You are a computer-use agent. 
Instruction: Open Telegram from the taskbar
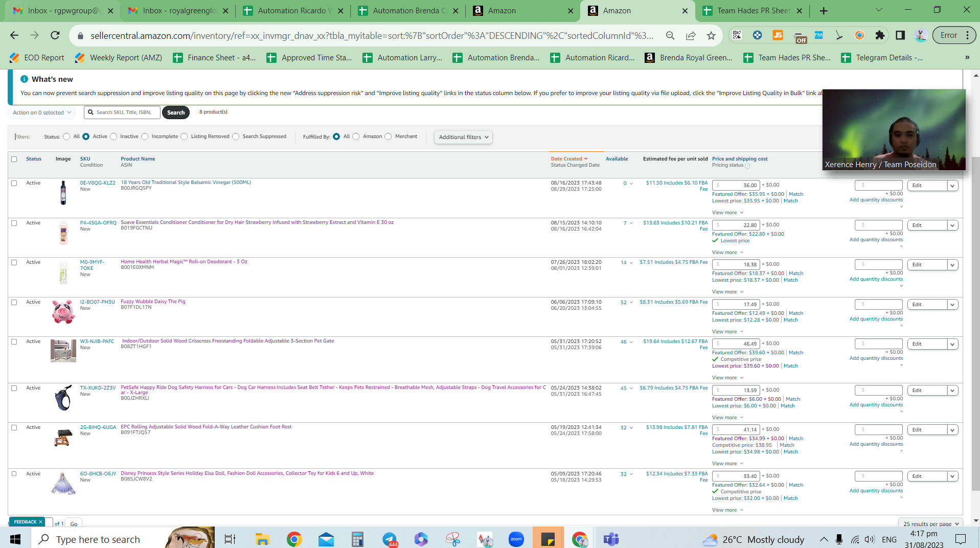click(x=390, y=539)
